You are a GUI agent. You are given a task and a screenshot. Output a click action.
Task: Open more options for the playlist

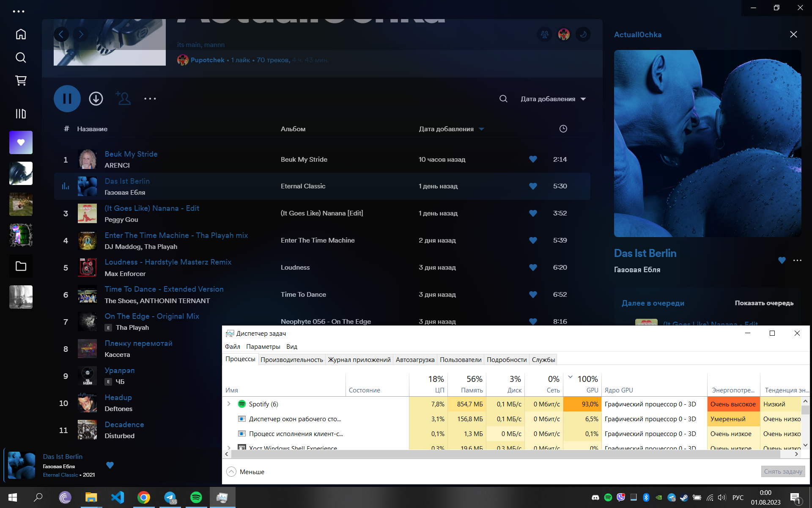(150, 98)
